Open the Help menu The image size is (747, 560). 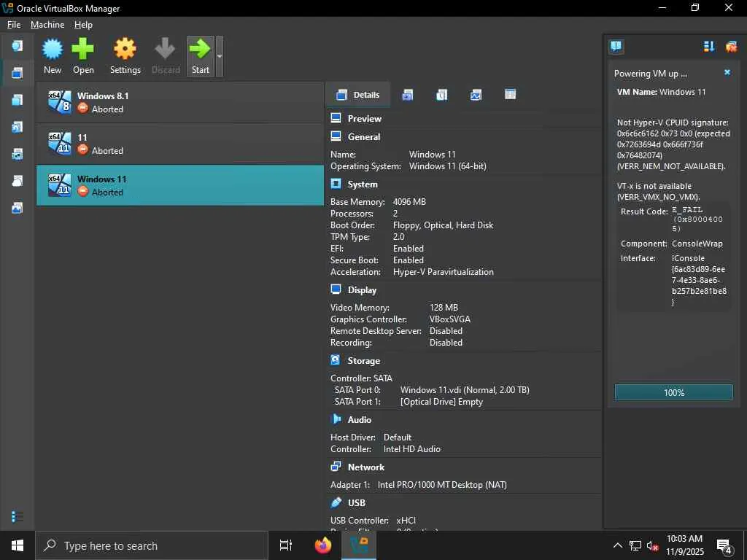(x=83, y=25)
